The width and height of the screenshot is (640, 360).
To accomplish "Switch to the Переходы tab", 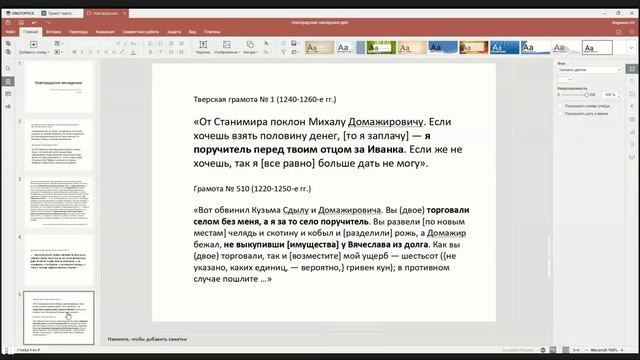I will pos(78,32).
